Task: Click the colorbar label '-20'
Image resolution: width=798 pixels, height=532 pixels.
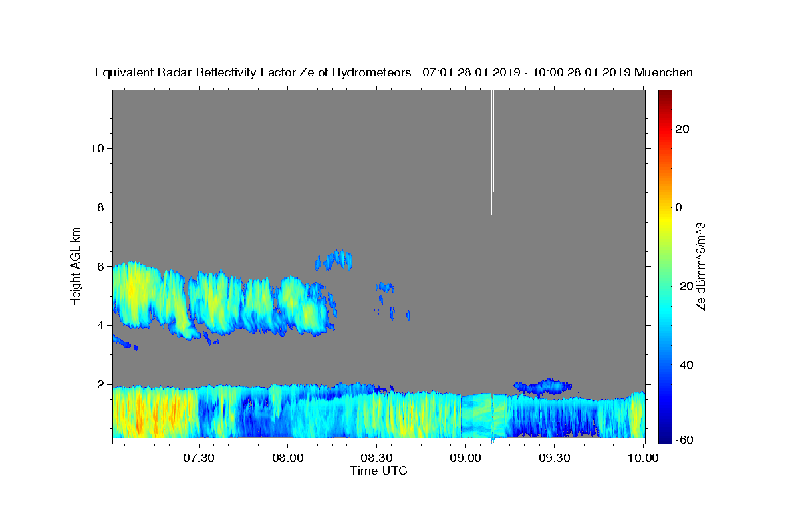Action: click(x=685, y=286)
